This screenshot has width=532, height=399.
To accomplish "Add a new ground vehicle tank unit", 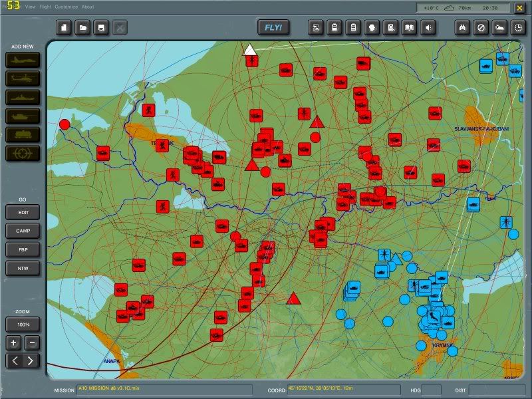I will click(x=23, y=116).
